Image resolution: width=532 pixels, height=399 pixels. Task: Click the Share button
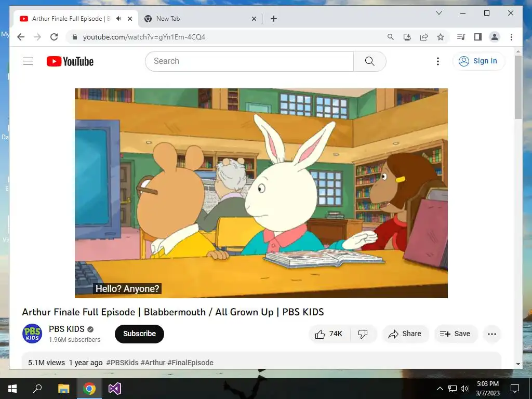tap(405, 334)
